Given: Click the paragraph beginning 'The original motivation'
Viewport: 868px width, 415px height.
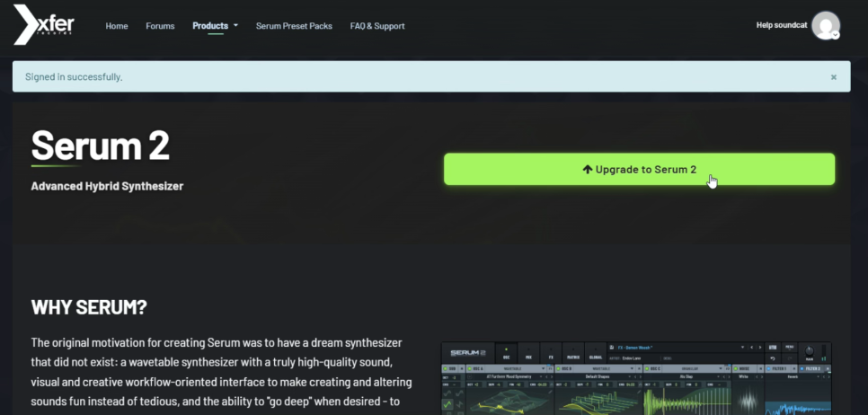Looking at the screenshot, I should [x=221, y=375].
